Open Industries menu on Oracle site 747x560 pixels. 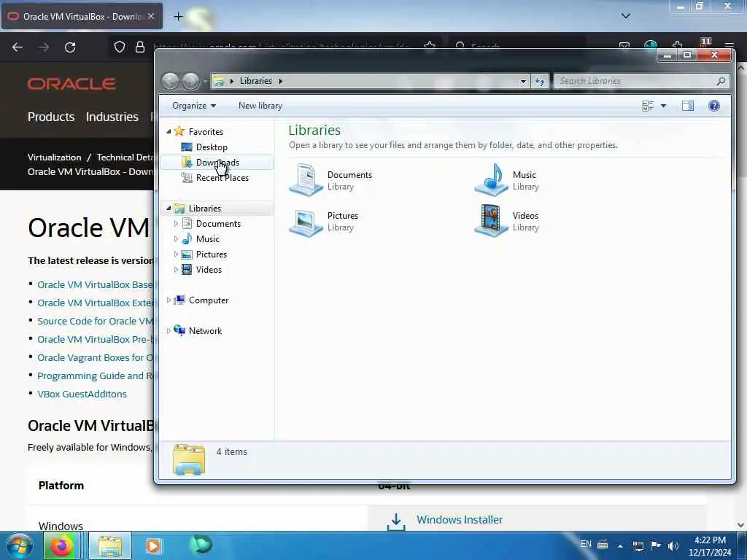point(112,117)
